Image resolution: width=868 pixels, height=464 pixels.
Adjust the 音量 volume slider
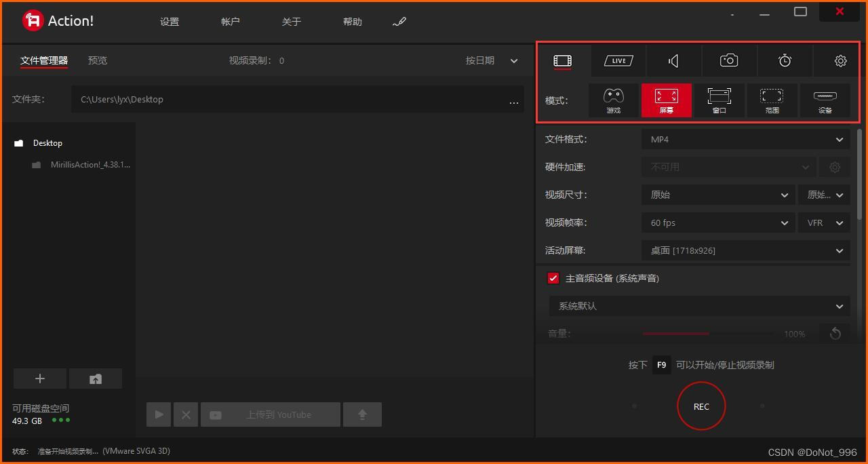pos(708,334)
